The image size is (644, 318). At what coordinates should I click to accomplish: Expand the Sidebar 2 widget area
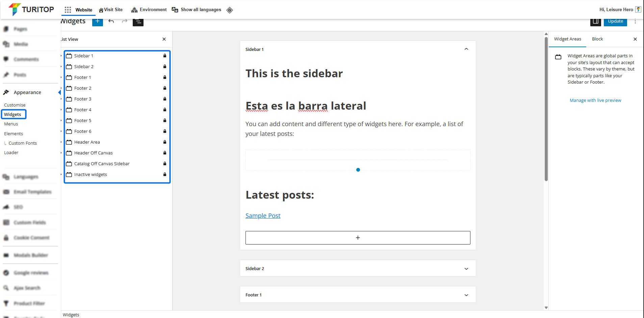(x=466, y=269)
